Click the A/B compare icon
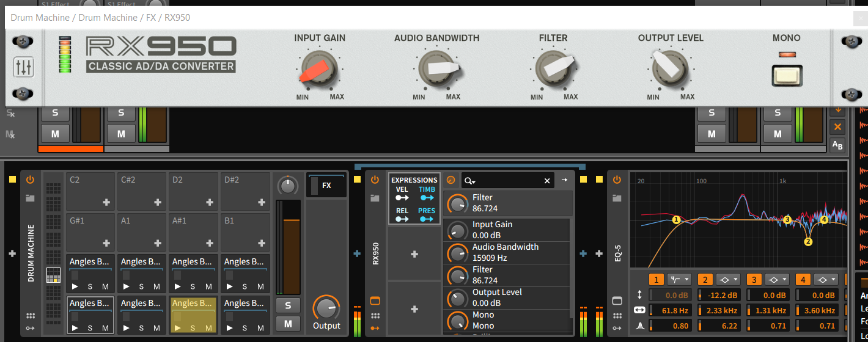 (x=837, y=145)
